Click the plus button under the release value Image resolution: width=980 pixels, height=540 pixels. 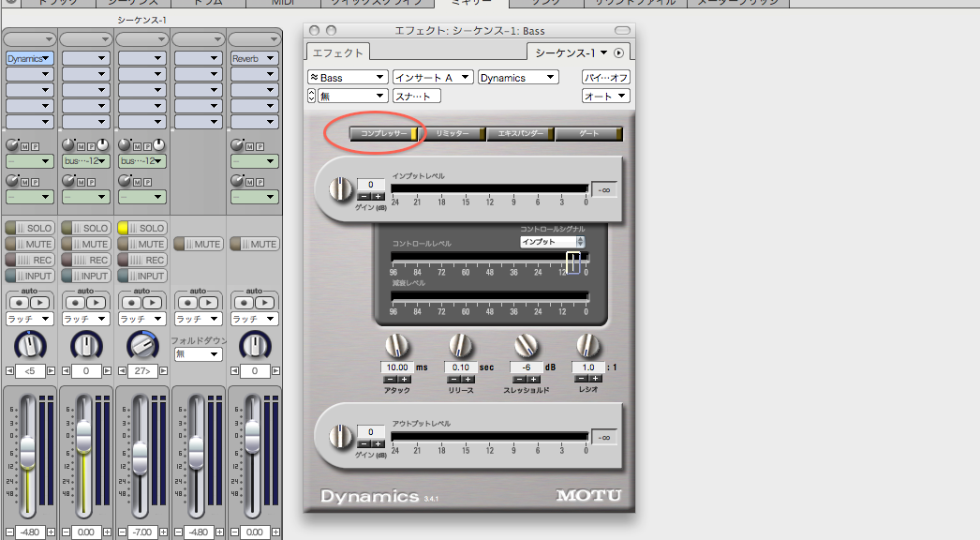click(x=468, y=379)
